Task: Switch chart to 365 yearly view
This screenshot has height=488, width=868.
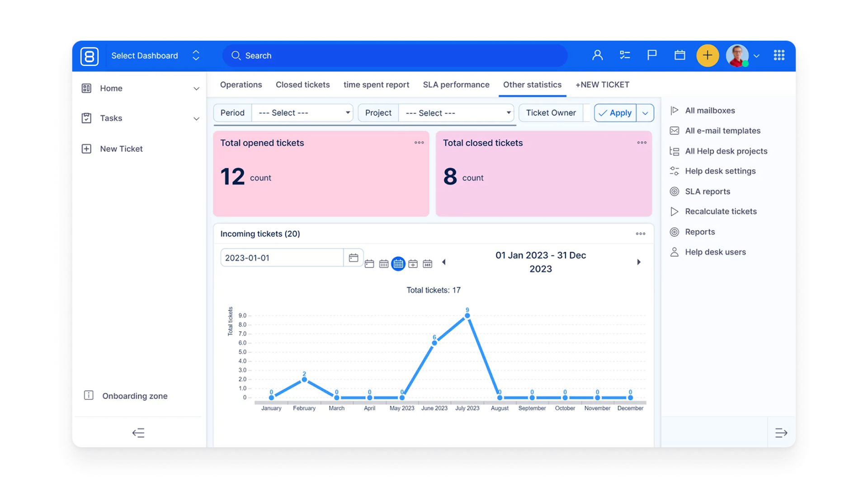Action: tap(427, 264)
